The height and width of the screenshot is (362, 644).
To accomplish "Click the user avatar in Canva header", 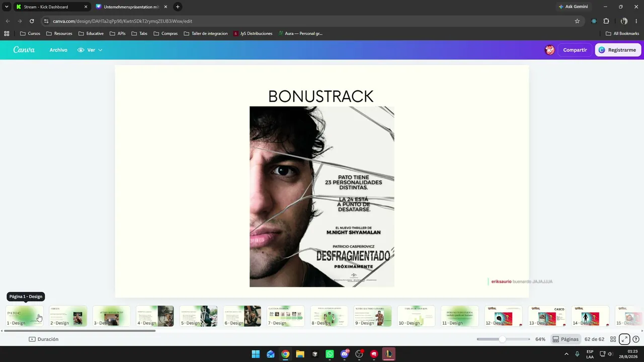I will tap(549, 50).
